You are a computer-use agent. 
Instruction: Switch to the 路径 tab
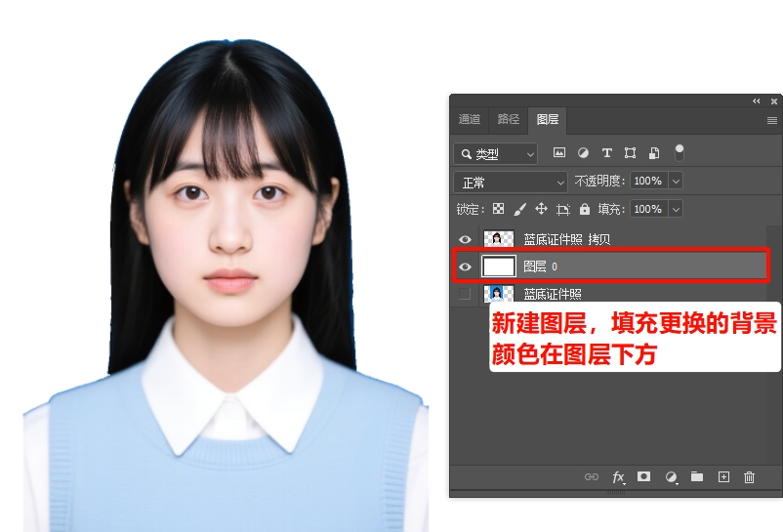point(508,119)
